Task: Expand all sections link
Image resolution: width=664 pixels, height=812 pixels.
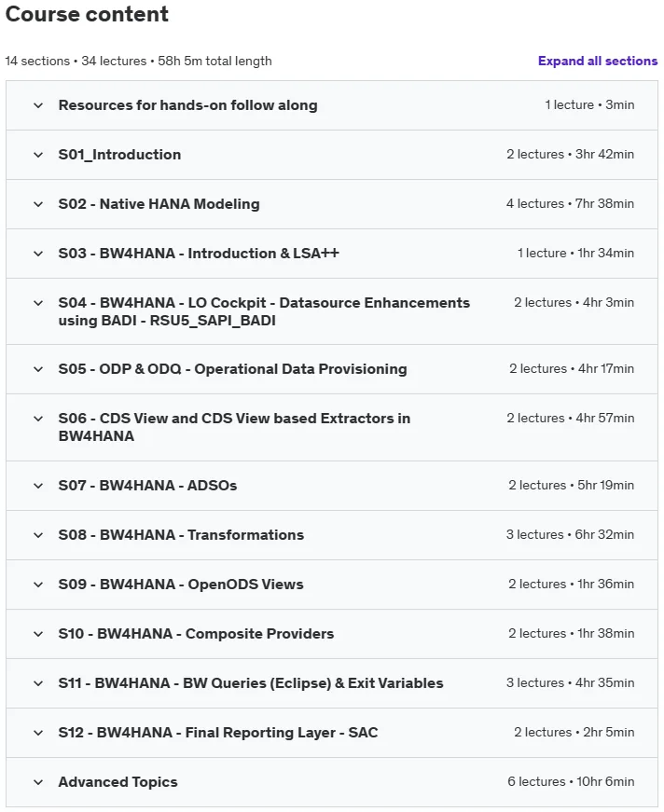Action: point(598,62)
